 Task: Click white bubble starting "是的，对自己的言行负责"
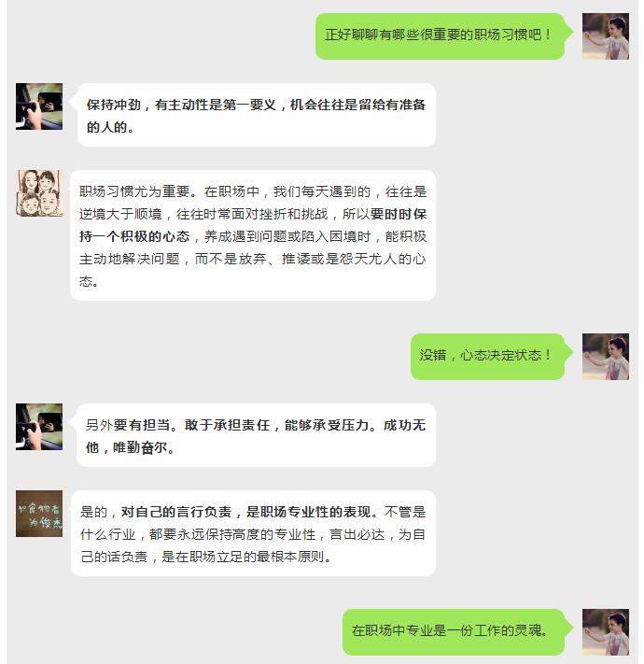click(253, 533)
